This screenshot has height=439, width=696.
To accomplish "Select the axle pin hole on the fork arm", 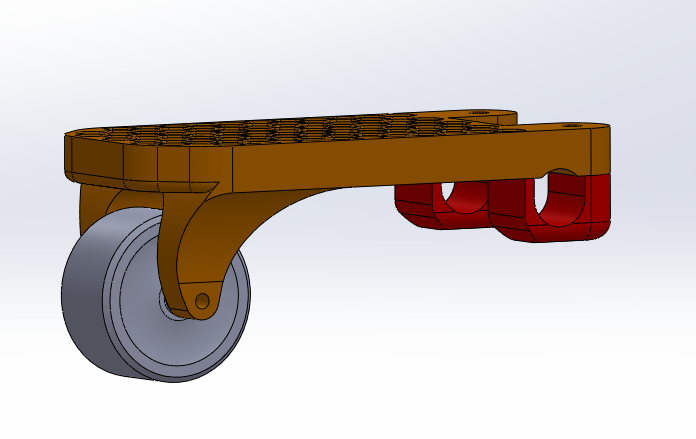I will (x=202, y=300).
